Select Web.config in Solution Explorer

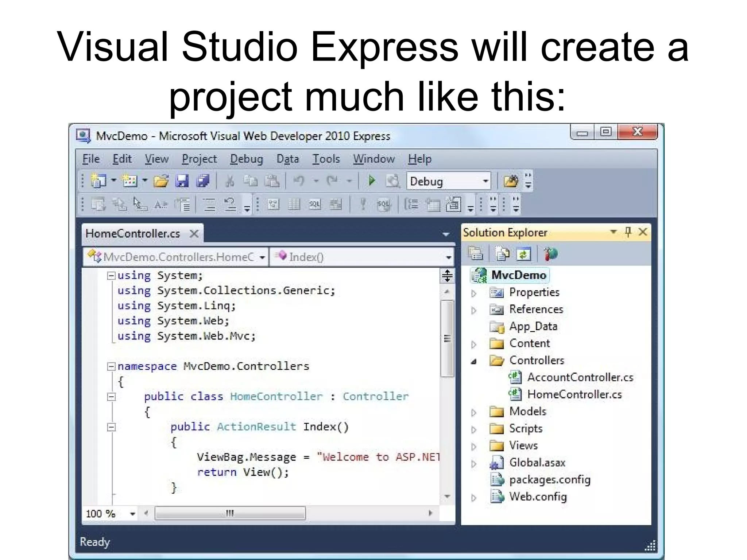tap(538, 497)
